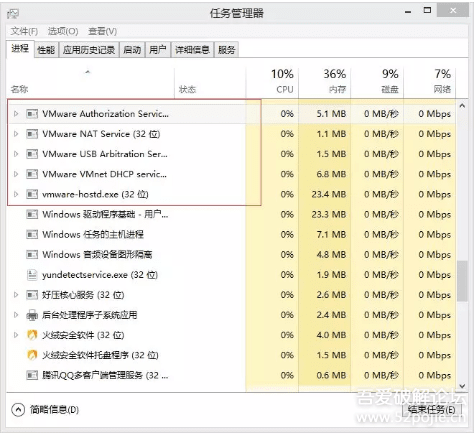Click the 腾讯QQ多客户端管理服务 process icon
This screenshot has height=434, width=476.
click(x=32, y=376)
